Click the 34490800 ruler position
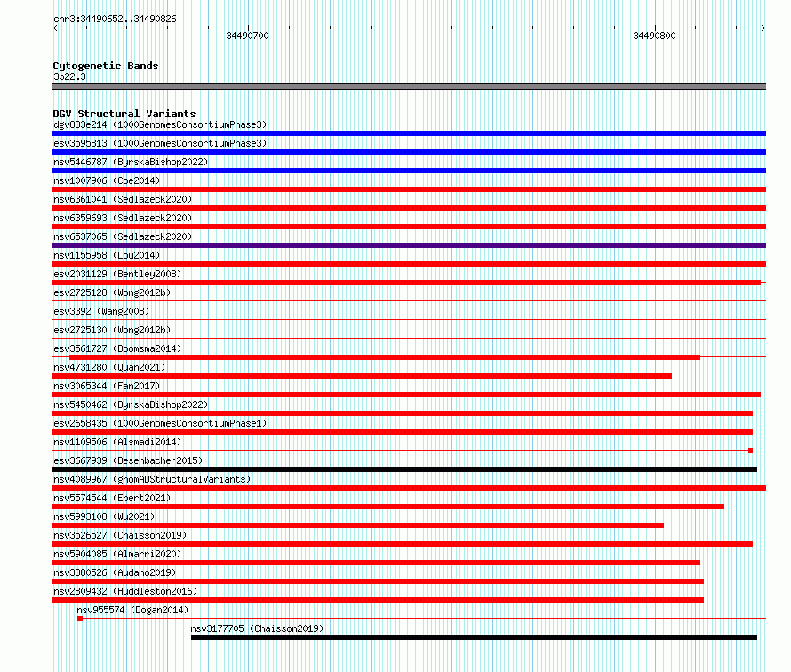Image resolution: width=791 pixels, height=672 pixels. tap(654, 36)
